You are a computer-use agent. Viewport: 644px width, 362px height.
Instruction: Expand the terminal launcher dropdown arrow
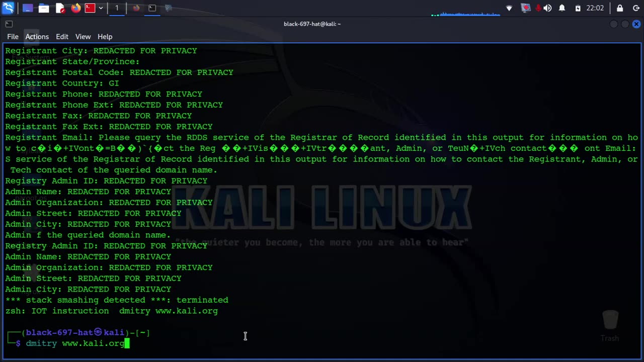[x=101, y=8]
